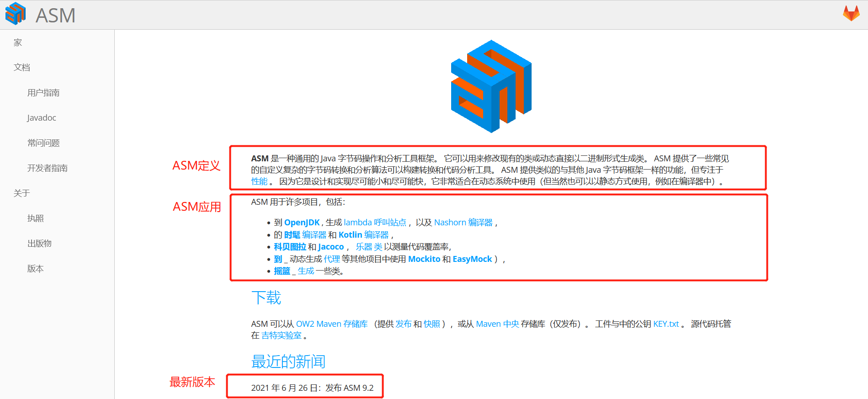The width and height of the screenshot is (868, 399).
Task: Open the EasyMock link
Action: pyautogui.click(x=472, y=259)
